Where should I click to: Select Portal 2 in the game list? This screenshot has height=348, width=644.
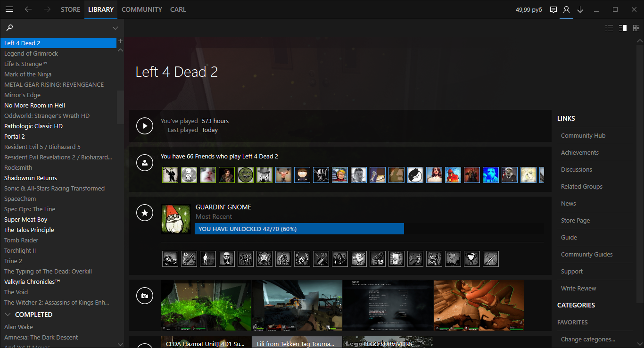[58, 137]
